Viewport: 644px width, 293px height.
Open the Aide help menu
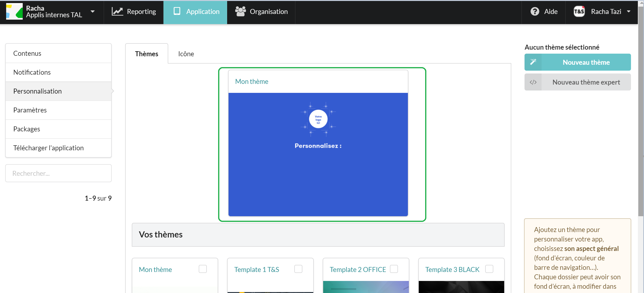(543, 12)
